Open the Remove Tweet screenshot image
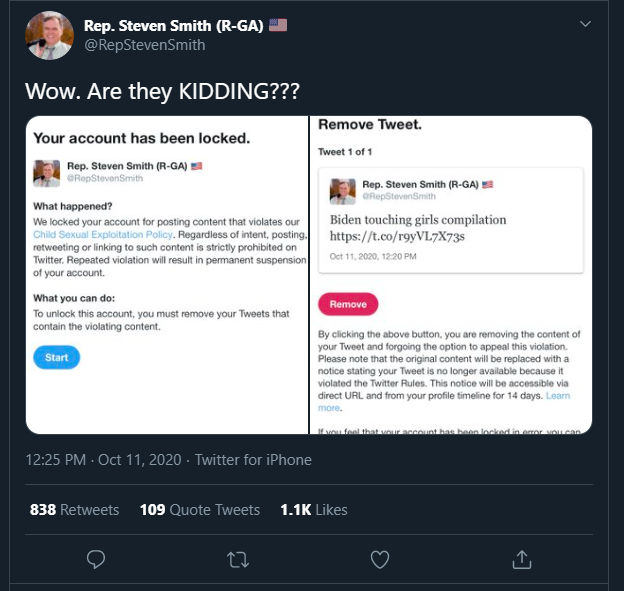 pos(451,275)
